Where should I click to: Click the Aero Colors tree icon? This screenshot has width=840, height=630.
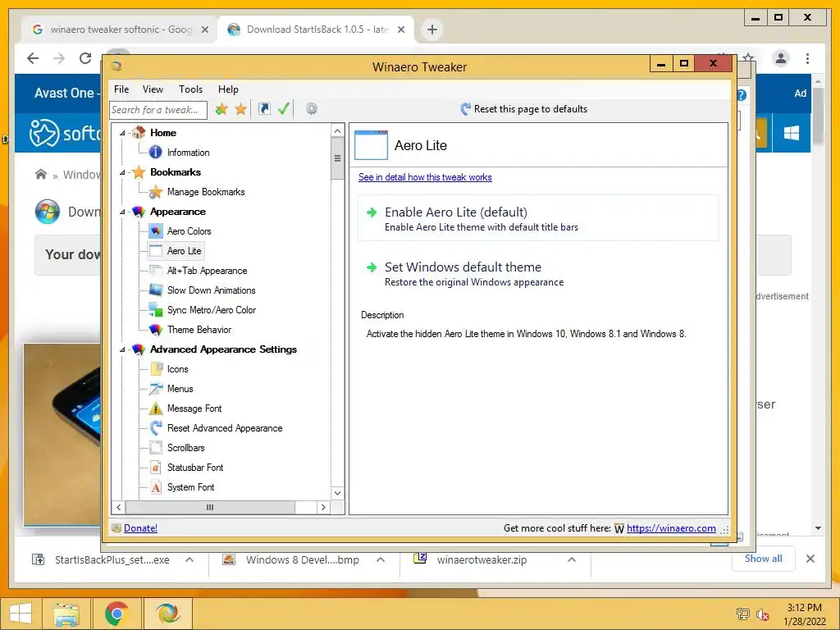155,231
